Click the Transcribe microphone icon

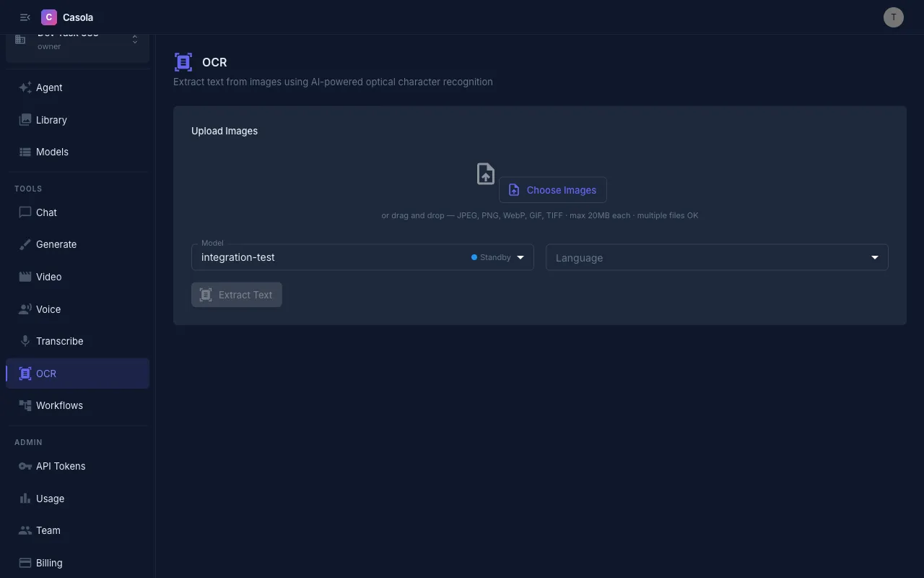[x=24, y=341]
